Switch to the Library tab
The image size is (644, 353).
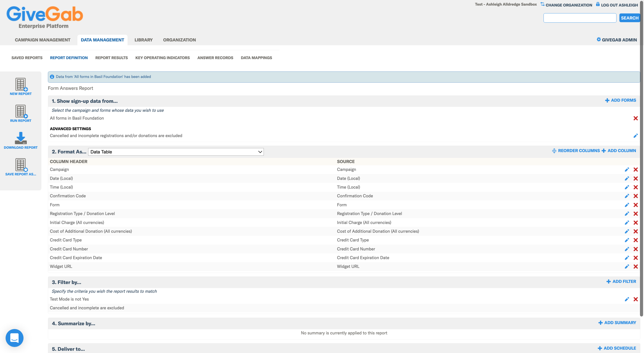[x=143, y=40]
